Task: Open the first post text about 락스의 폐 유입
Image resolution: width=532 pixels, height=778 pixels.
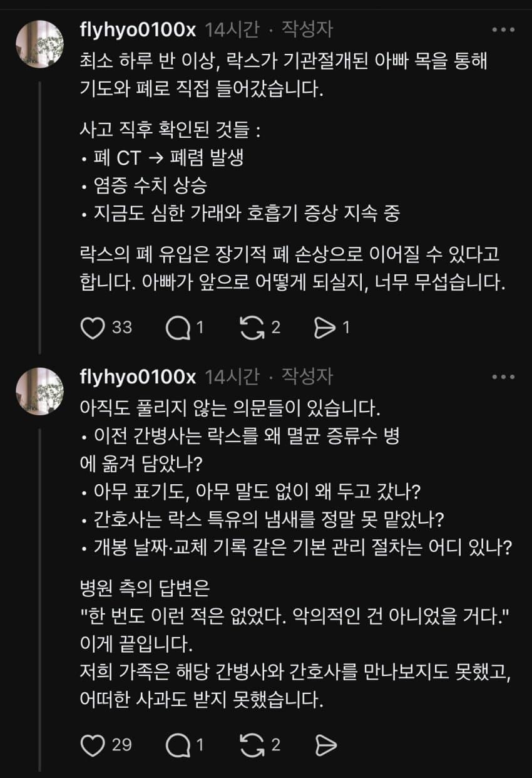Action: [x=291, y=269]
